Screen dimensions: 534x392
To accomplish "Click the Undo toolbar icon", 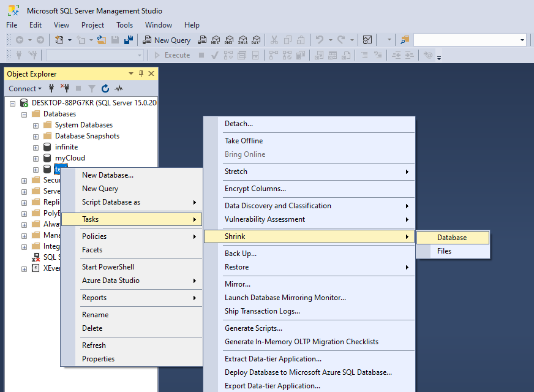I will [x=320, y=40].
